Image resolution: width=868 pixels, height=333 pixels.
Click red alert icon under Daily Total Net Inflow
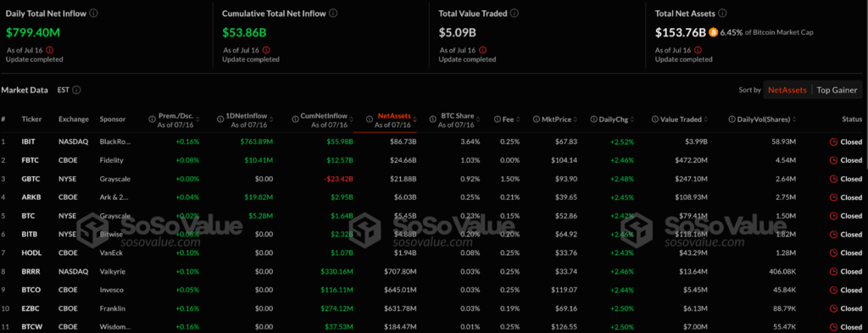coord(50,50)
